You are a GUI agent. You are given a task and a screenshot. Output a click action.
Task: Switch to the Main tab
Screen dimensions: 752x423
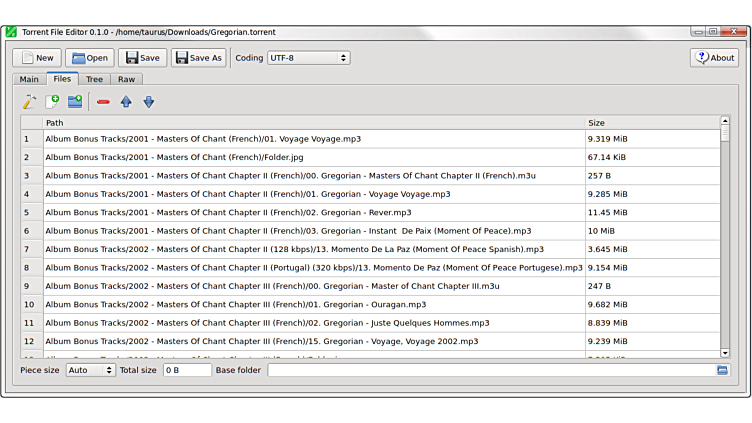29,79
